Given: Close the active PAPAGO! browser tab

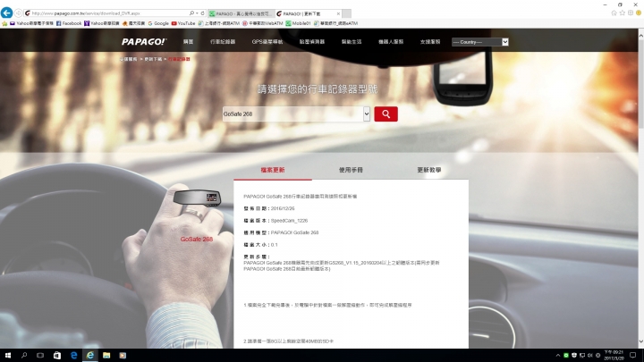Looking at the screenshot, I should click(338, 13).
